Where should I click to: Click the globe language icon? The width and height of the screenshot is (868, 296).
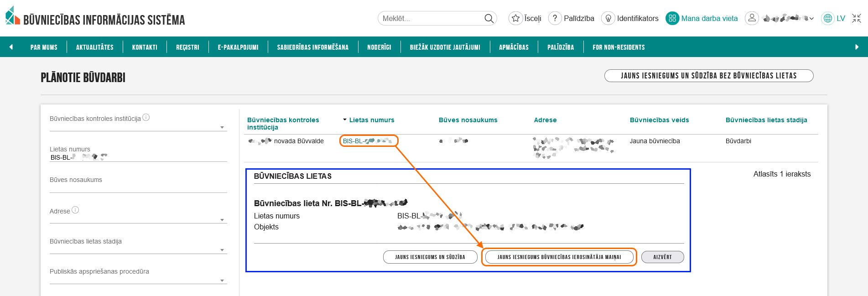827,18
